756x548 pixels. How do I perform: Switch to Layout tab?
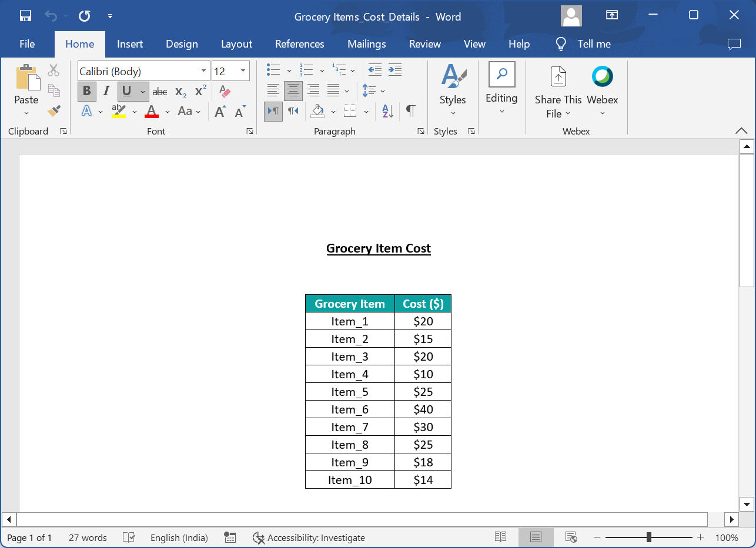tap(236, 44)
